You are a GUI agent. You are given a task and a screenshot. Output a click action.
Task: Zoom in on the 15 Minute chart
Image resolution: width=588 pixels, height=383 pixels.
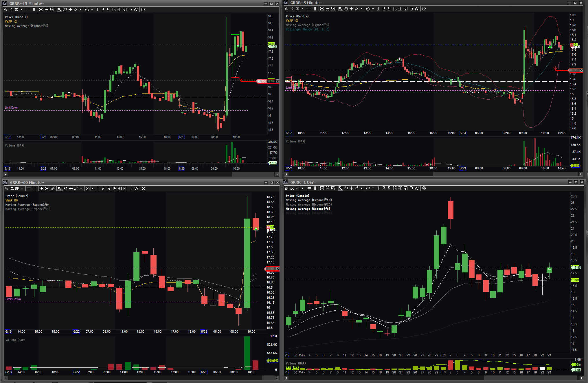(x=41, y=10)
